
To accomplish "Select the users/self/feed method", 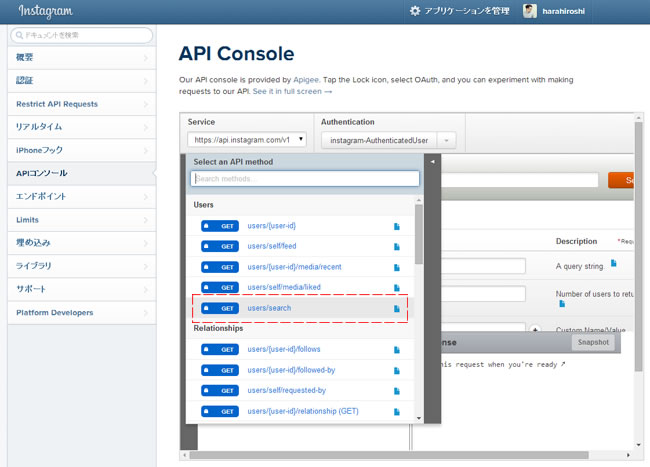I will point(272,246).
